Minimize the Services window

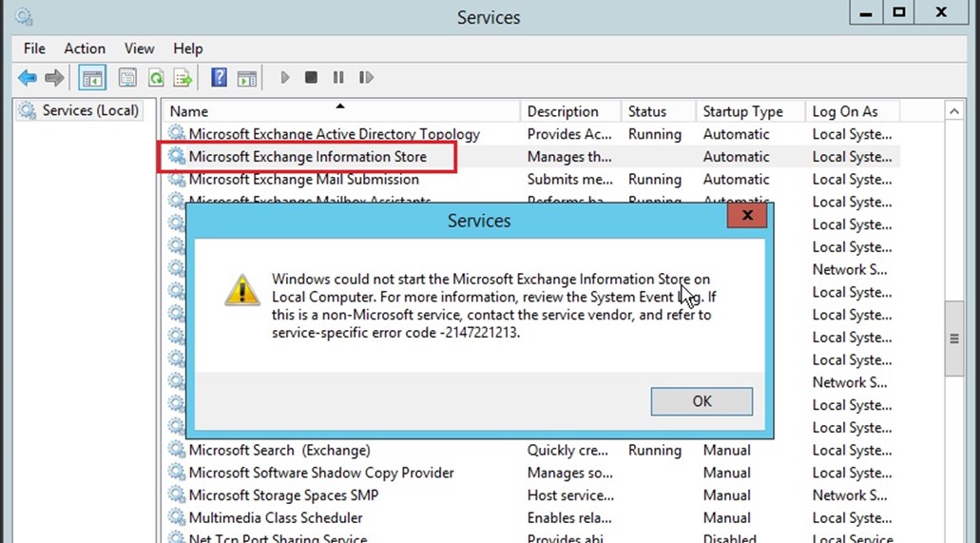coord(866,12)
